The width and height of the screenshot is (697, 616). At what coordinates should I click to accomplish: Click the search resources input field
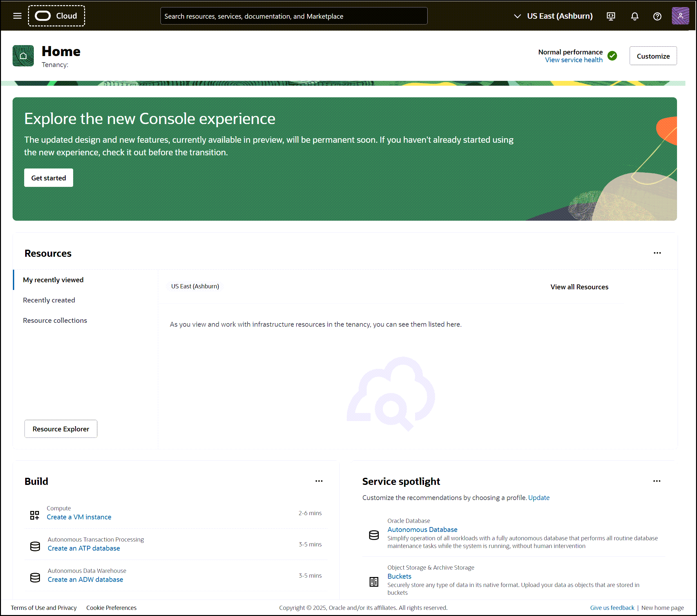[294, 16]
